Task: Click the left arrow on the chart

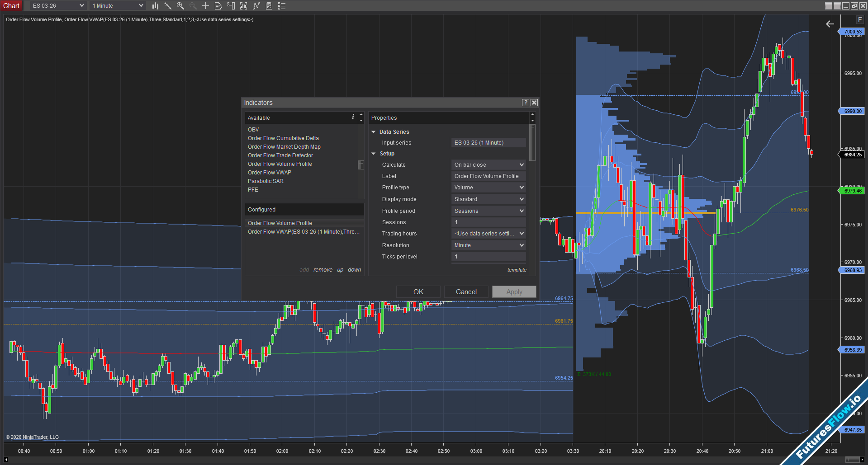Action: pos(830,24)
